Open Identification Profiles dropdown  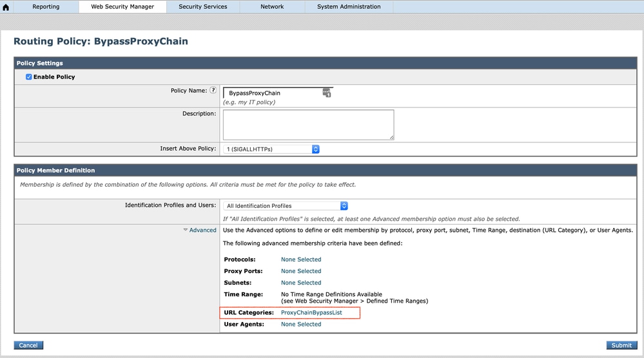point(286,206)
